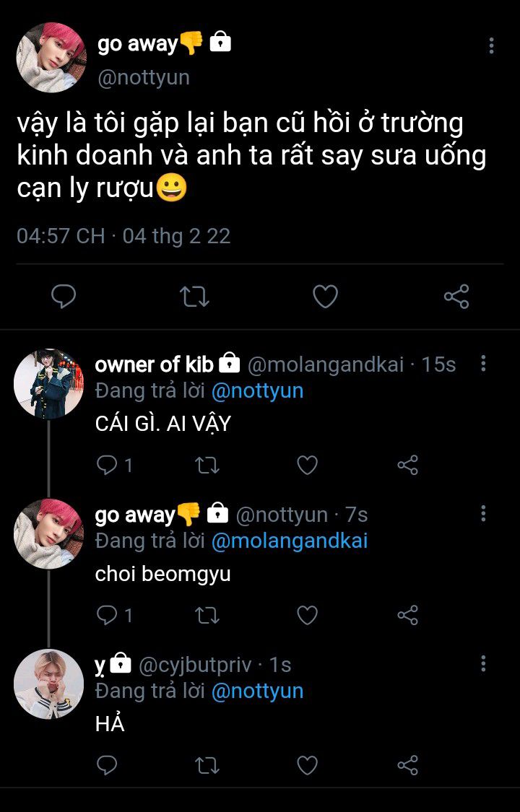Image resolution: width=520 pixels, height=812 pixels.
Task: Open cyjbutpriv's profile avatar
Action: click(x=48, y=684)
